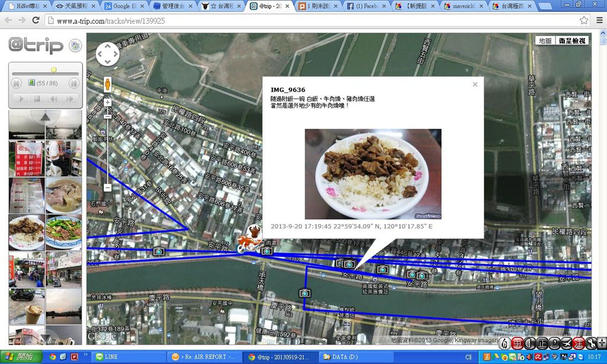Jump to the first photo in player
The image size is (607, 364).
click(x=16, y=83)
